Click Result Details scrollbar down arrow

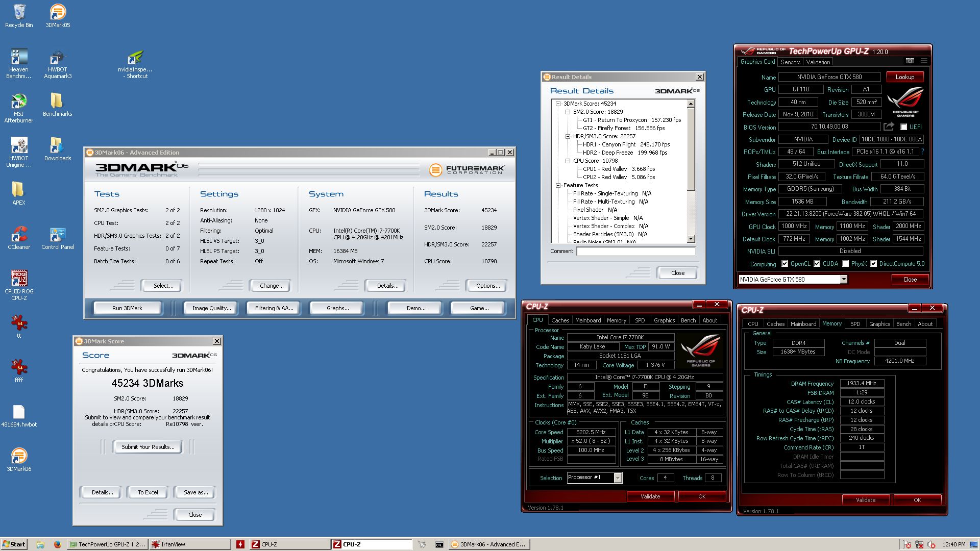click(691, 239)
